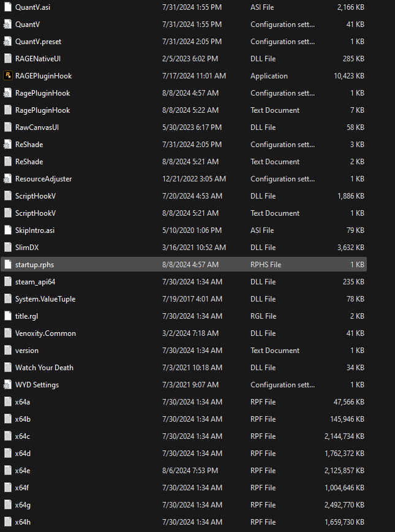Click the 5/30/2023 6:17 PM date
395x532 pixels.
point(192,127)
